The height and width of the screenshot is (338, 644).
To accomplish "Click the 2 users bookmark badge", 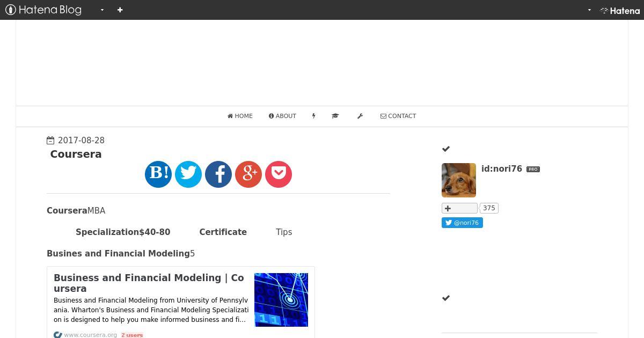I will pos(132,335).
